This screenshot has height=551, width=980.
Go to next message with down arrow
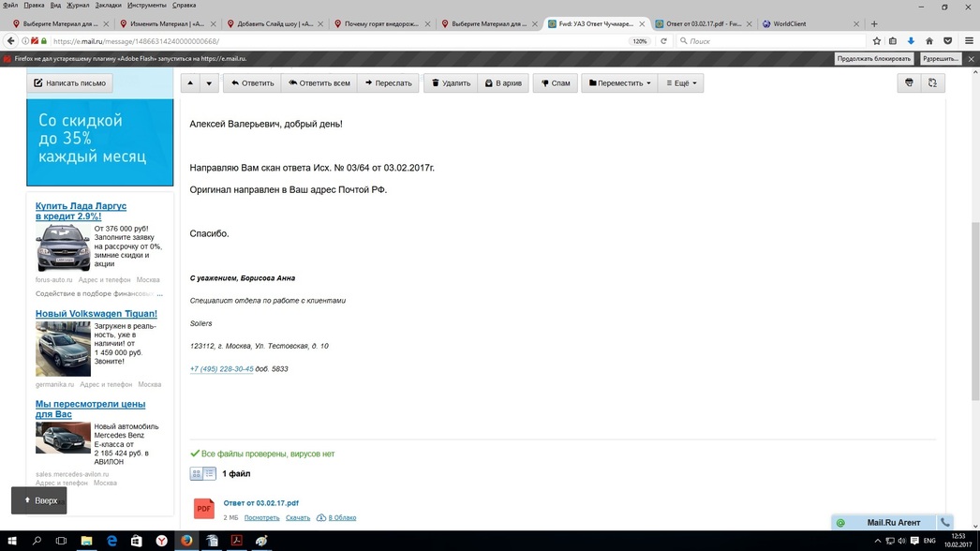click(209, 83)
